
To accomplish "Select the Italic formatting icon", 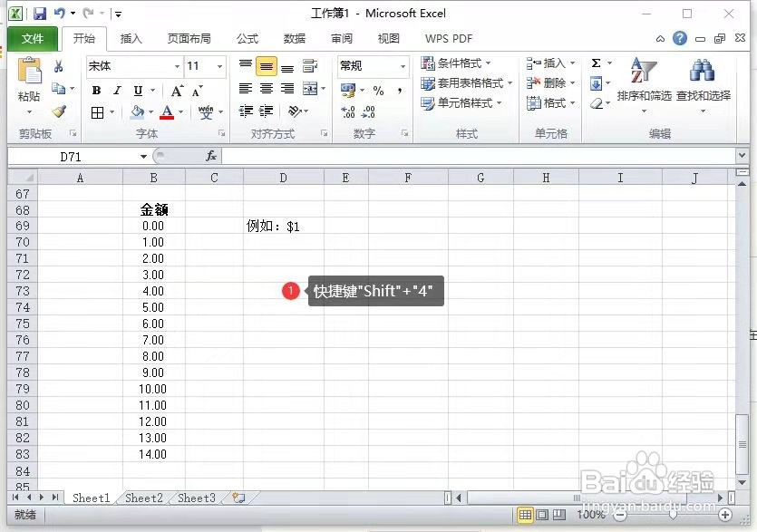I will 116,91.
